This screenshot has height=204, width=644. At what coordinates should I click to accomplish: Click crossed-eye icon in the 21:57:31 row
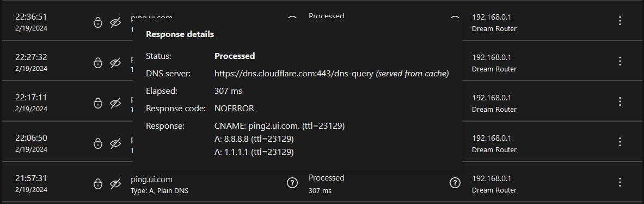(x=115, y=184)
